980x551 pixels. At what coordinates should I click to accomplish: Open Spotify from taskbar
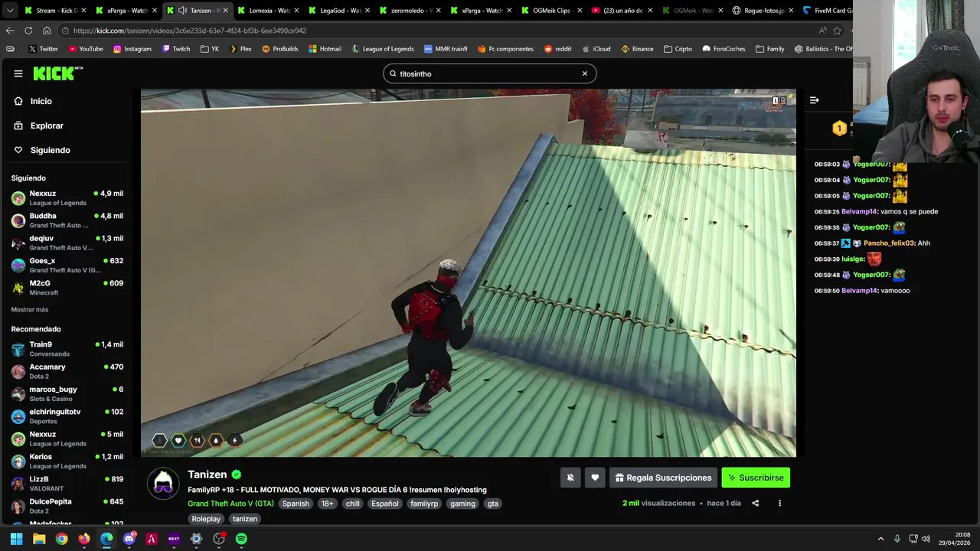pos(241,539)
